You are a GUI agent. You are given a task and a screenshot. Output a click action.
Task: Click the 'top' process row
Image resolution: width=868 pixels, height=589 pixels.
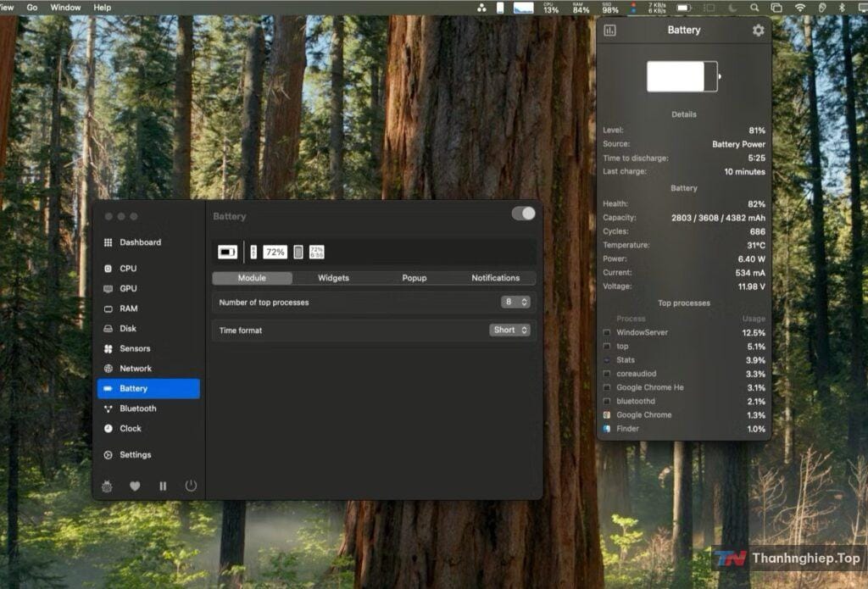coord(684,347)
